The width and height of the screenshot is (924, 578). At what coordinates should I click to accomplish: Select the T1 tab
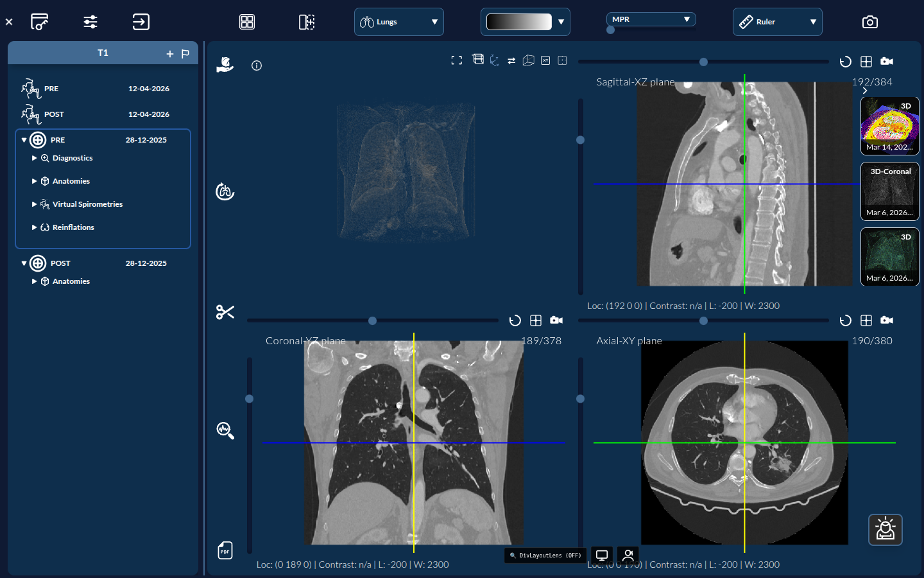coord(103,53)
